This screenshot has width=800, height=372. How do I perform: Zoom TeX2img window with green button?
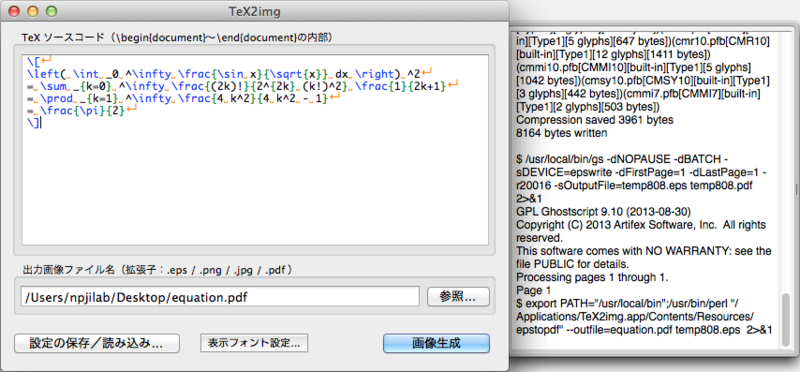[51, 11]
